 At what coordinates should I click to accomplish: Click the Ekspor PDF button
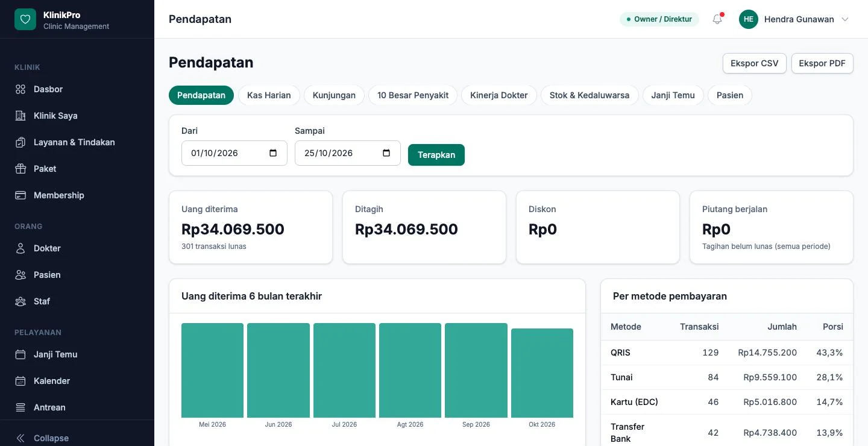822,63
